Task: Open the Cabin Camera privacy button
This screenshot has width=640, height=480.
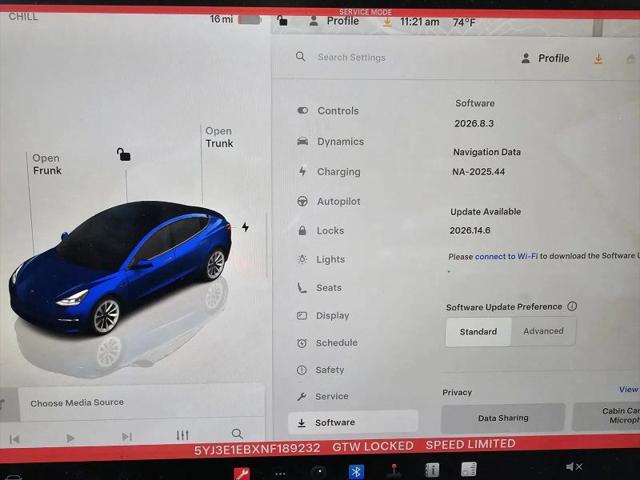Action: [x=606, y=416]
